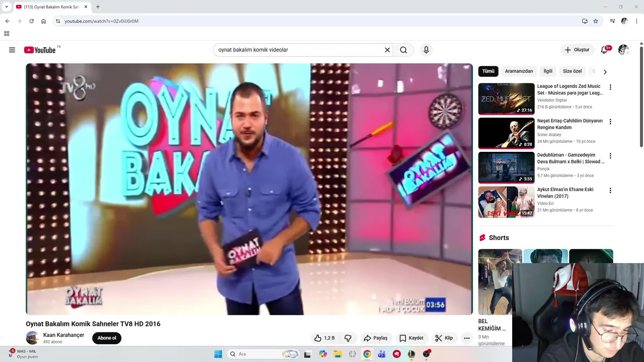Image resolution: width=644 pixels, height=362 pixels.
Task: Reload the page with refresh icon
Action: click(31, 21)
